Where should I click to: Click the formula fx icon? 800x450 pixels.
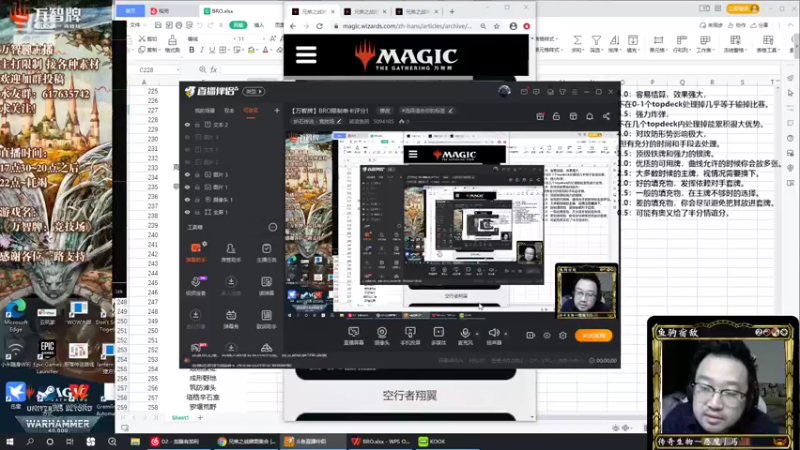click(x=214, y=69)
